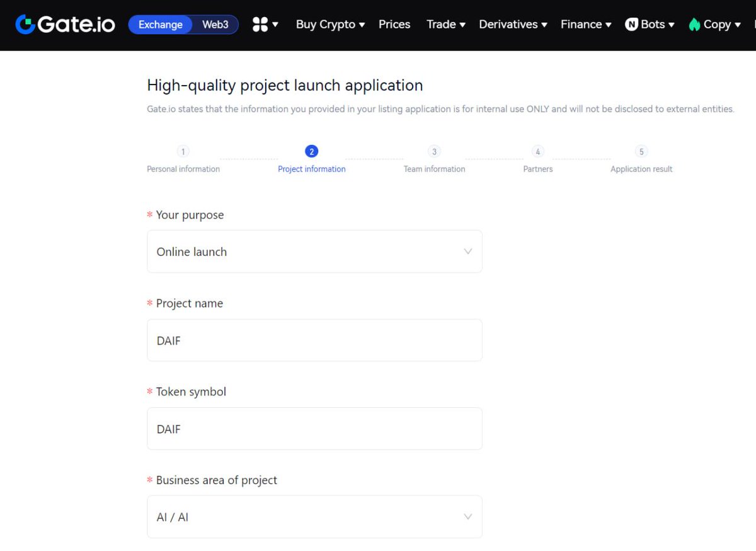
Task: Open the Your purpose dropdown
Action: click(314, 252)
